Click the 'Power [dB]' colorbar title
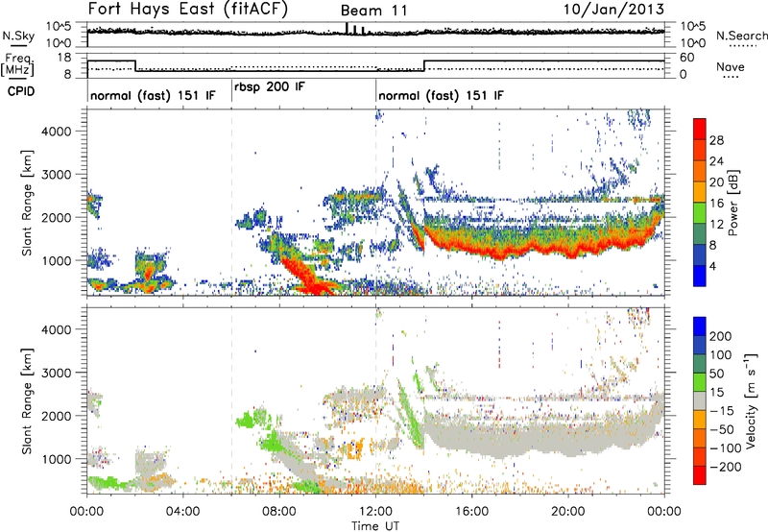This screenshot has height=532, width=768. [x=733, y=203]
